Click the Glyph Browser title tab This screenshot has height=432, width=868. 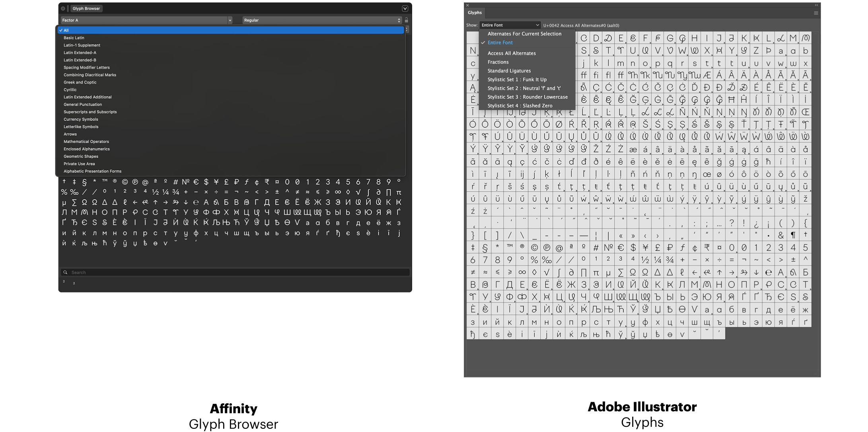pos(86,8)
